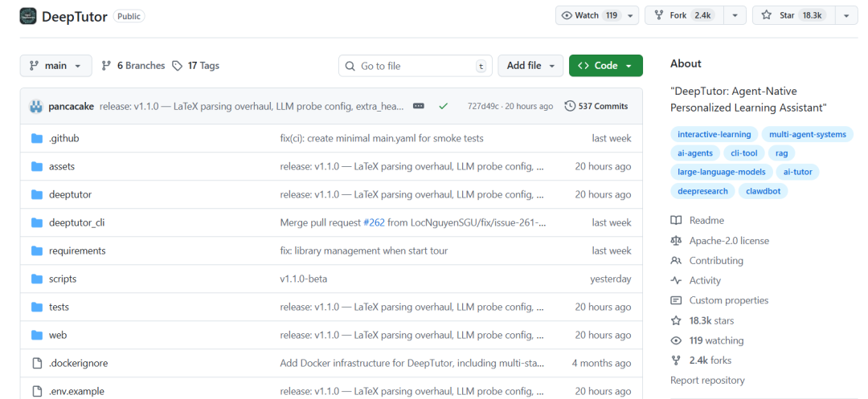The height and width of the screenshot is (399, 868).
Task: Click the fork icon beside 2.4k forks
Action: click(x=676, y=360)
